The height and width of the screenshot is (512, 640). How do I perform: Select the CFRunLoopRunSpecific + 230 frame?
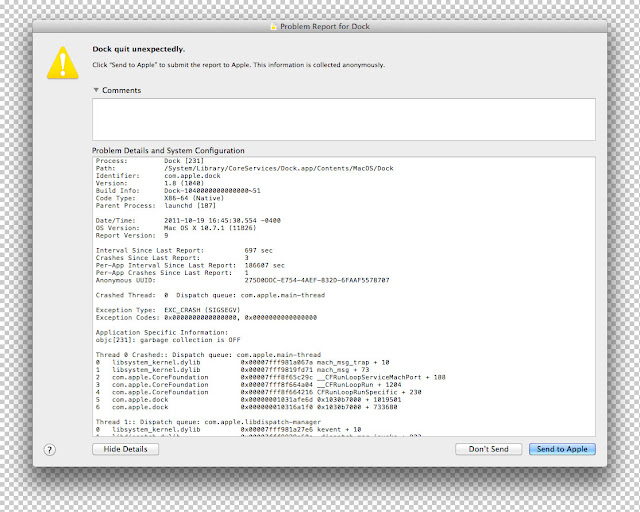pos(259,392)
